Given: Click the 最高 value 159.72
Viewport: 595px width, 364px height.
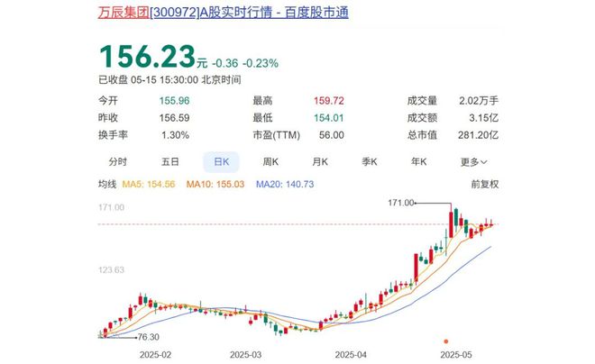Looking at the screenshot, I should tap(329, 101).
